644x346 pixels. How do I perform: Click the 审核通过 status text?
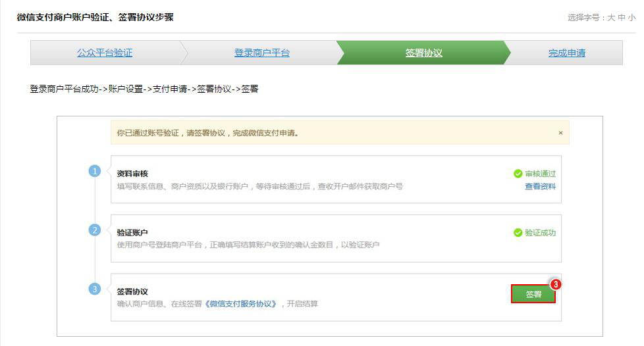click(540, 174)
